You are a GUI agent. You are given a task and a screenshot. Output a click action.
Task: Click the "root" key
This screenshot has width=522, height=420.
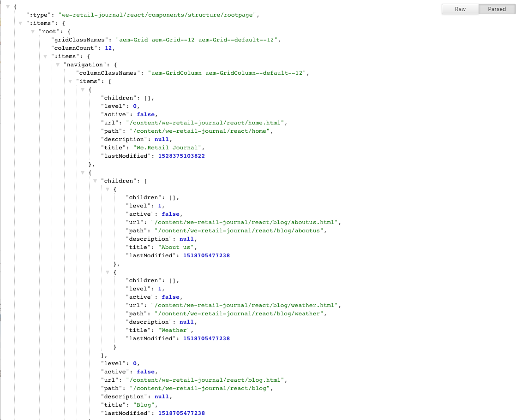point(49,32)
